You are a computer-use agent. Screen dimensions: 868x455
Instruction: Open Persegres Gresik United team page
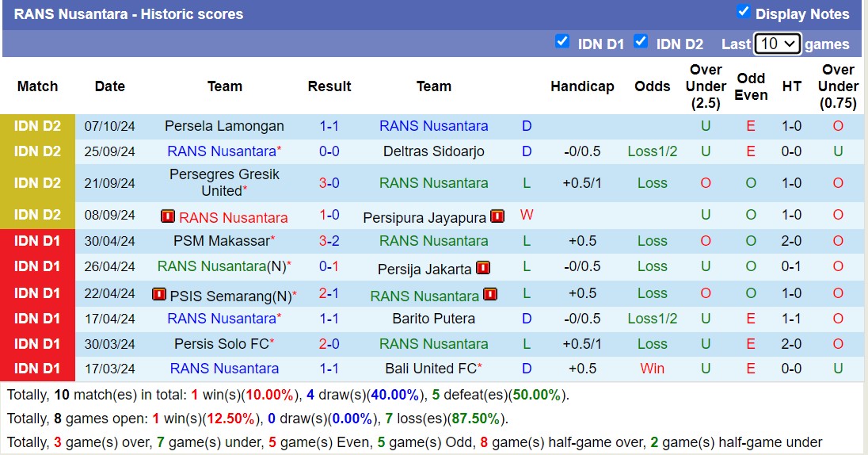(x=224, y=182)
